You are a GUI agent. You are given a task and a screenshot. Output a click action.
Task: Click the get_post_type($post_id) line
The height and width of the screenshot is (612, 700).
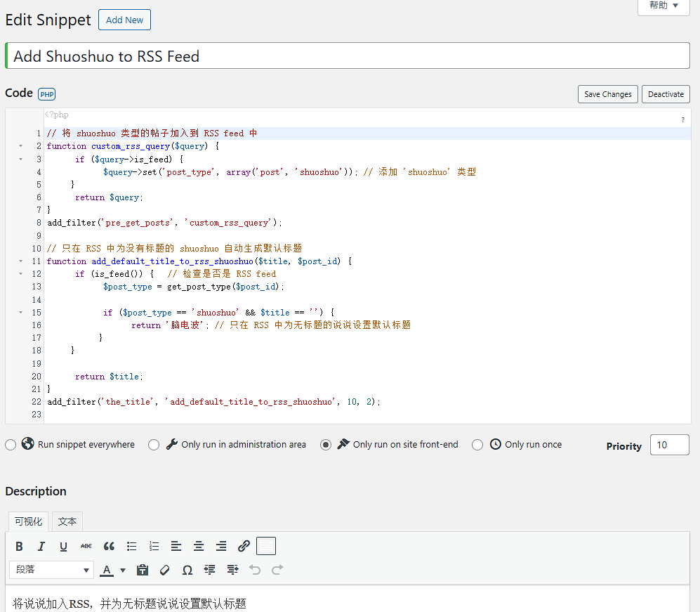pyautogui.click(x=194, y=287)
